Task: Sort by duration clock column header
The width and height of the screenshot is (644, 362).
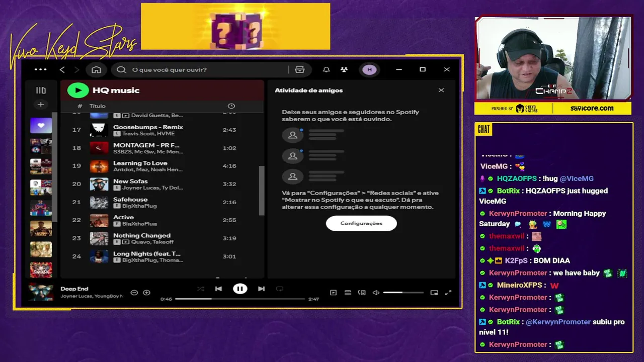Action: 231,106
